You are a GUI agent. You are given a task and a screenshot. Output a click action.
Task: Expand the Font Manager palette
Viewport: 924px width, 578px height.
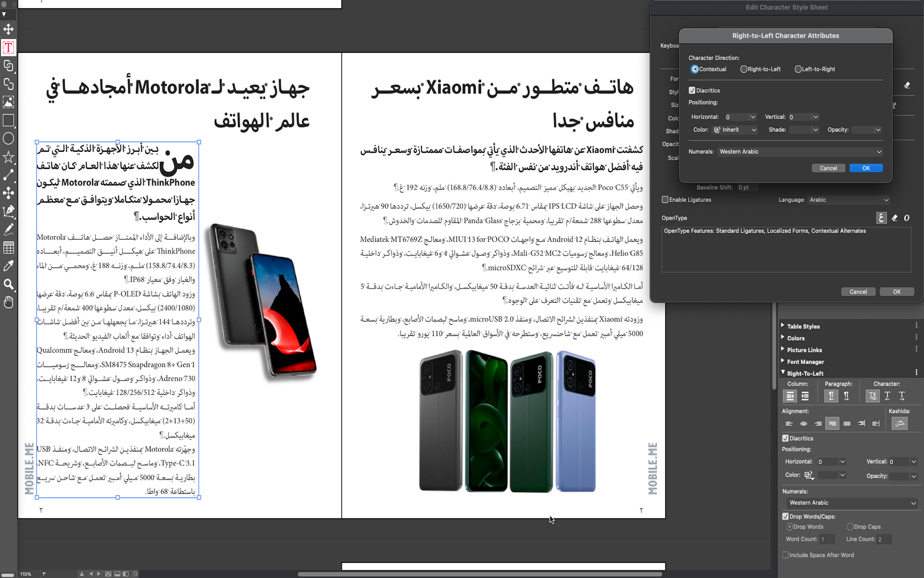pyautogui.click(x=783, y=361)
